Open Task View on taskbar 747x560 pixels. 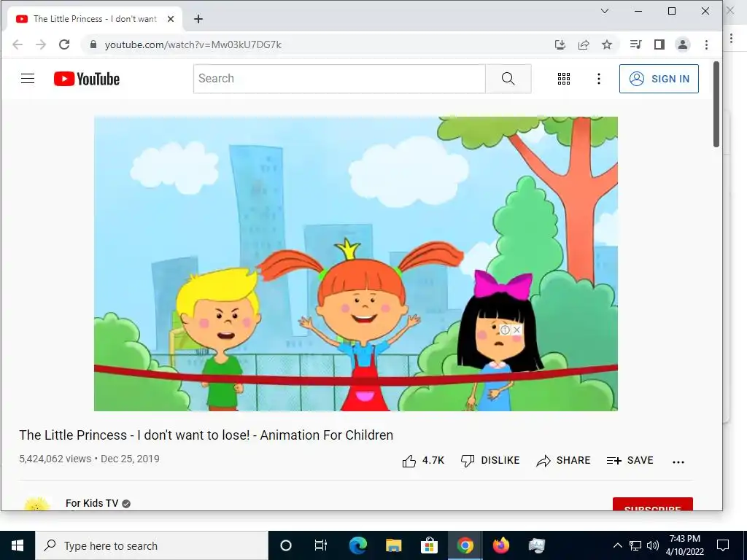321,545
